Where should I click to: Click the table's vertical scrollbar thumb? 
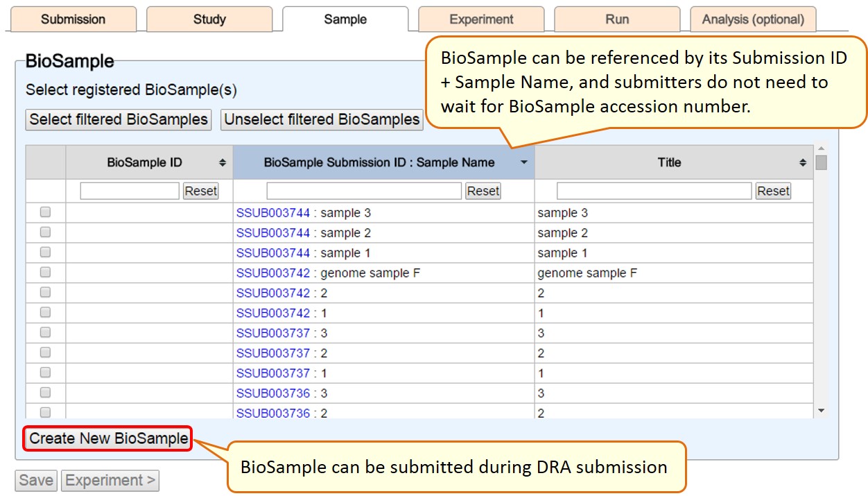point(822,163)
